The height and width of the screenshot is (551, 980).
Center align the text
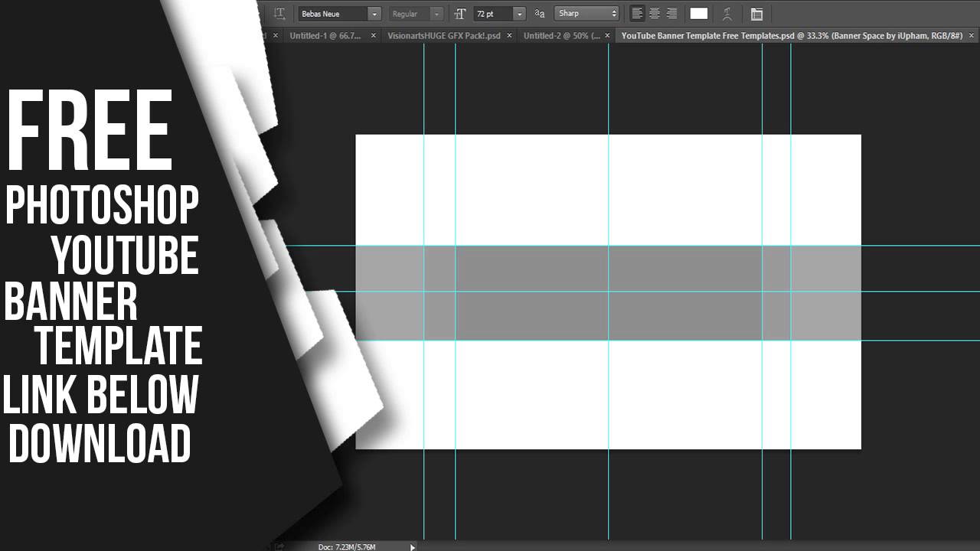coord(654,13)
